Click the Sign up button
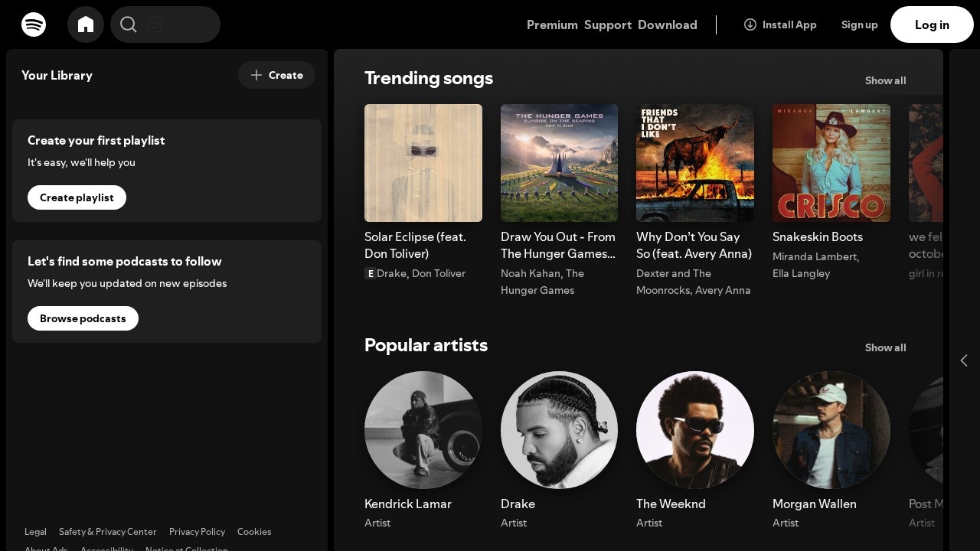Screen dimensions: 980x551 coord(860,24)
